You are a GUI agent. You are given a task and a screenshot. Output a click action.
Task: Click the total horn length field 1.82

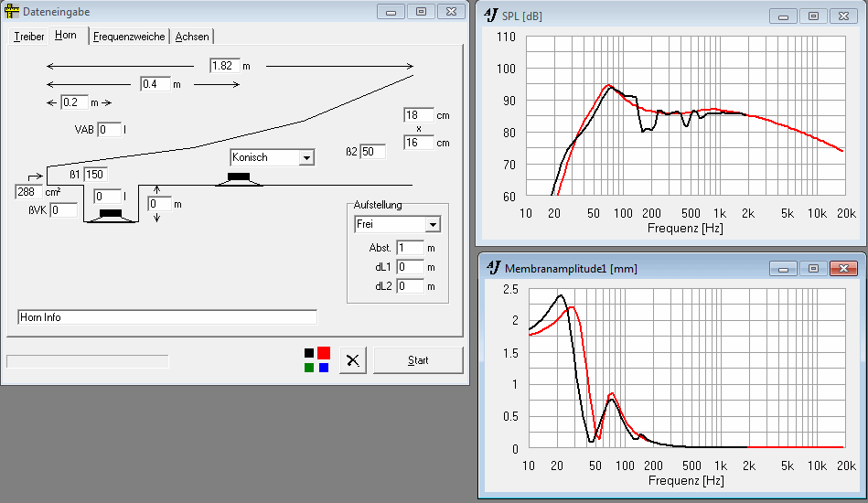pyautogui.click(x=225, y=66)
